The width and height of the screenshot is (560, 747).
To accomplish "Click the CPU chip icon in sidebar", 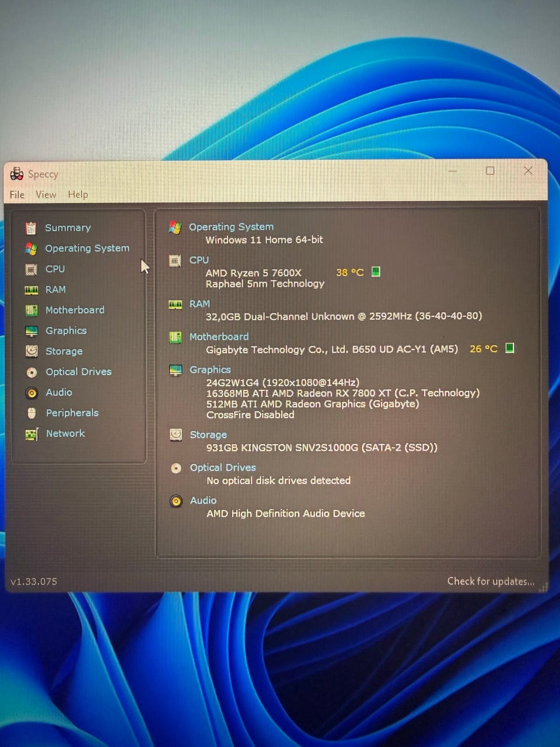I will [32, 270].
